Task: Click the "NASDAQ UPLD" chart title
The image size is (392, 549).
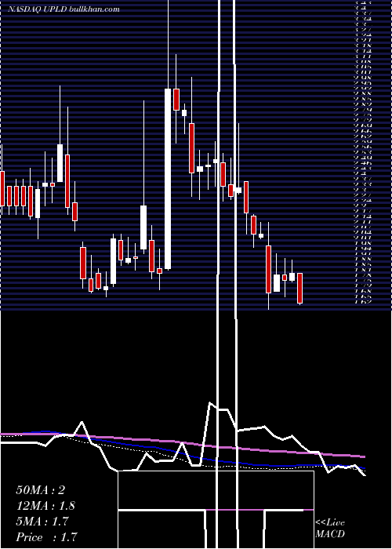Action: coord(38,9)
